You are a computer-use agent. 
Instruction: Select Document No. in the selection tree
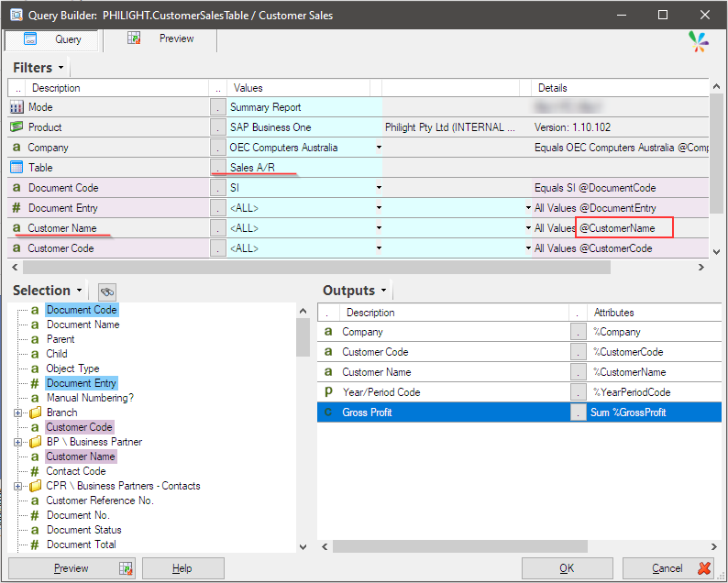pyautogui.click(x=78, y=515)
